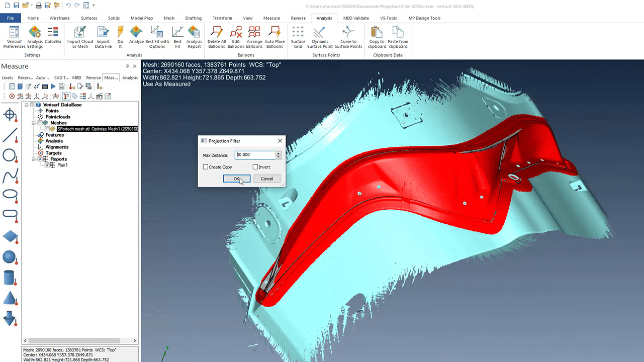The image size is (644, 362).
Task: Switch to the Reverse ribbon tab
Action: [x=298, y=18]
